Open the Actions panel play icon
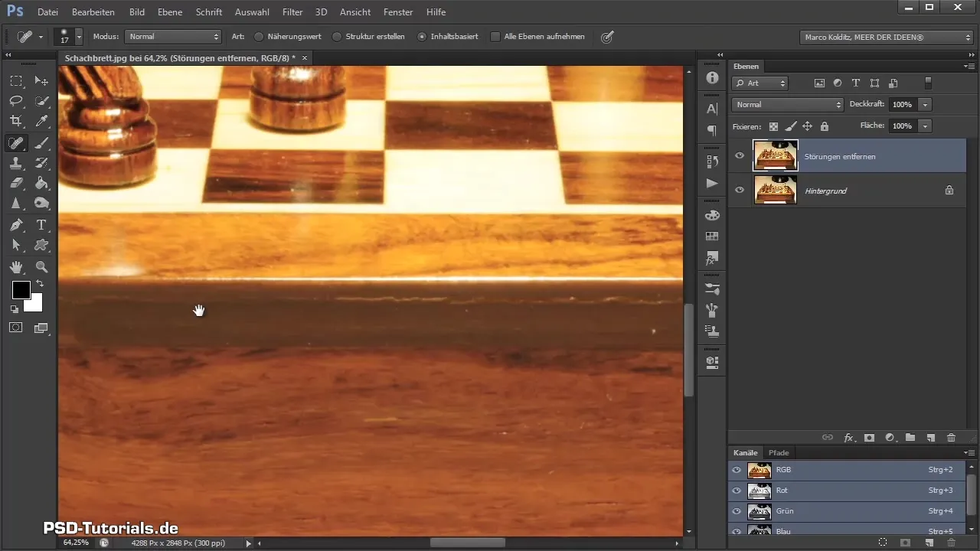This screenshot has width=980, height=551. pos(712,183)
